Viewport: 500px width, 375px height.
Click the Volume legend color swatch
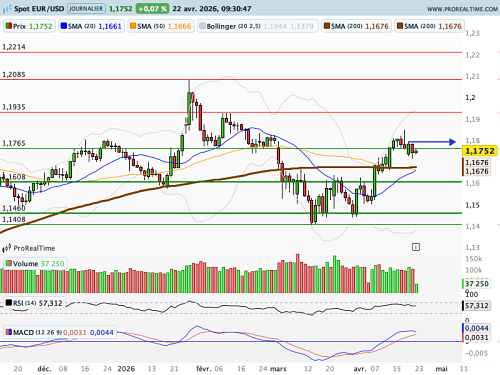(x=9, y=264)
